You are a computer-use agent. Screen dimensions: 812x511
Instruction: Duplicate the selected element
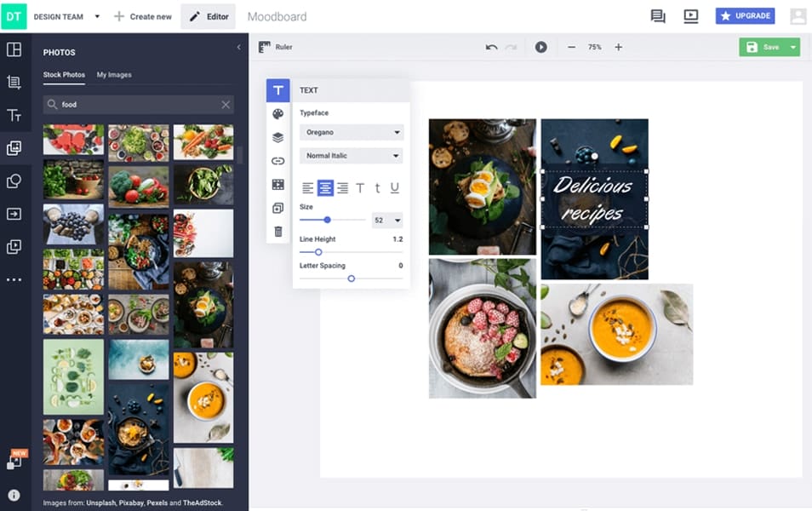[277, 208]
